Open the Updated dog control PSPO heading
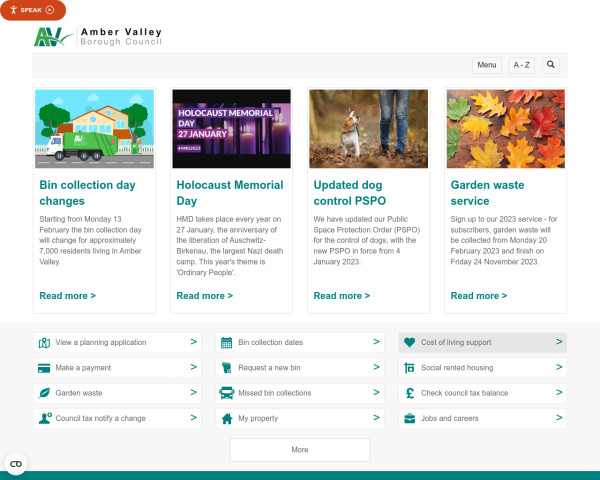 click(350, 193)
